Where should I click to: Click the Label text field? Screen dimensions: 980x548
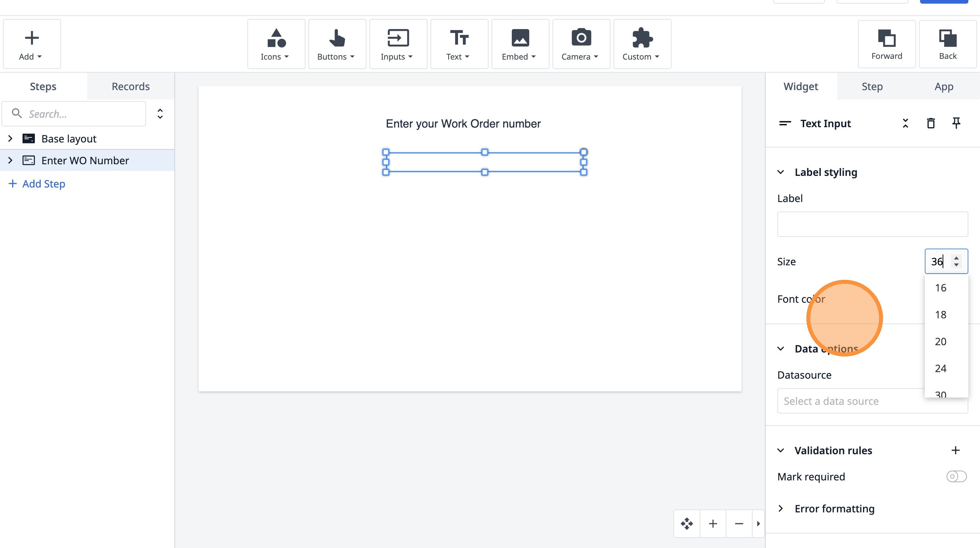[872, 224]
